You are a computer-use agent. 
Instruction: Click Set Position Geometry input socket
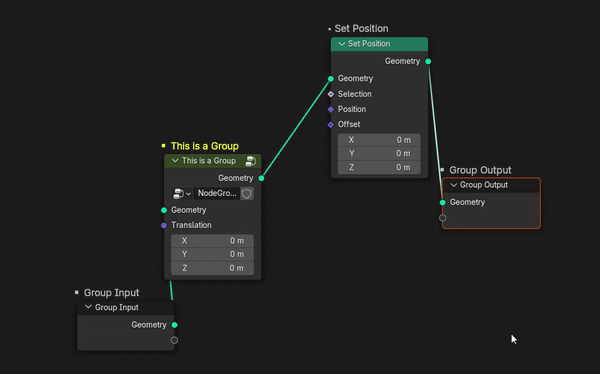click(331, 79)
